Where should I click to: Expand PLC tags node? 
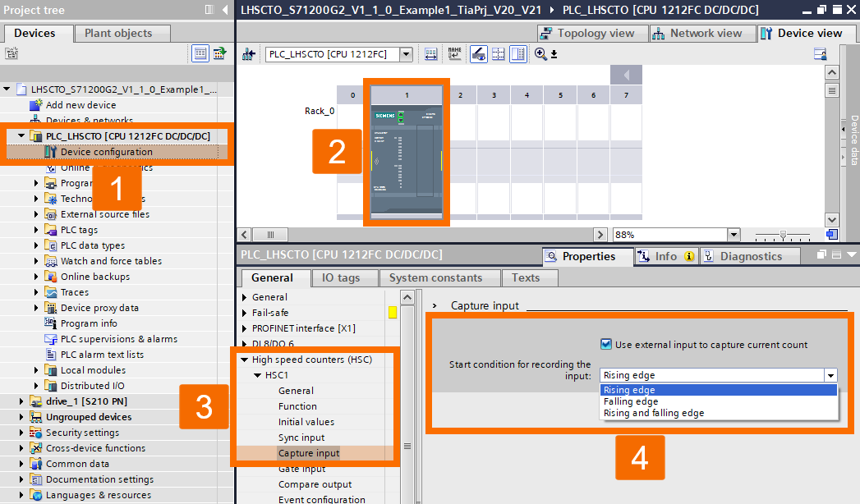click(x=36, y=230)
